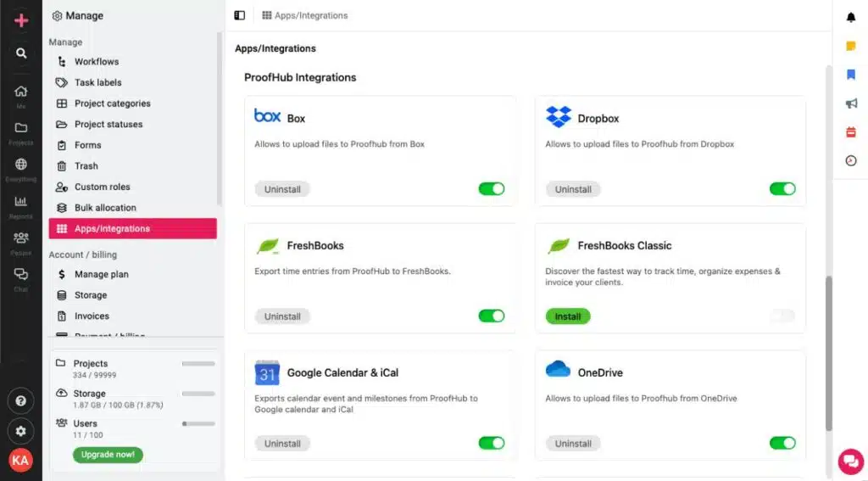Open Custom roles

(x=133, y=187)
